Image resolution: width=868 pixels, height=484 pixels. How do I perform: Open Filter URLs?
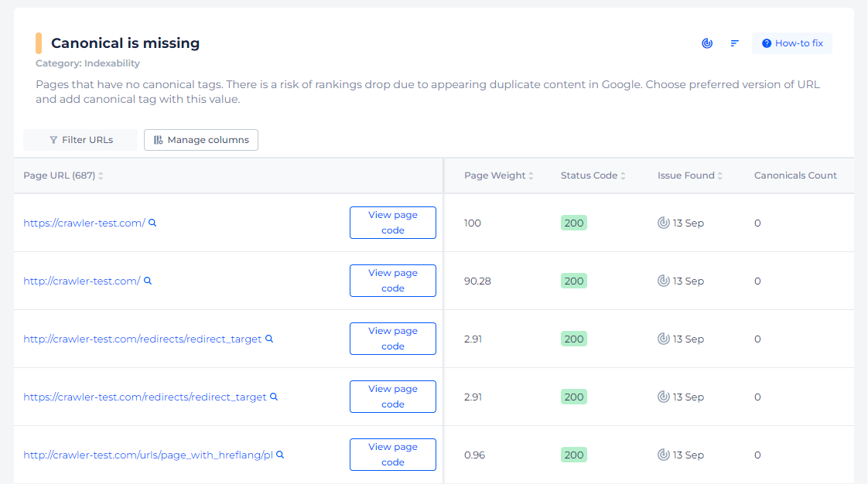80,140
